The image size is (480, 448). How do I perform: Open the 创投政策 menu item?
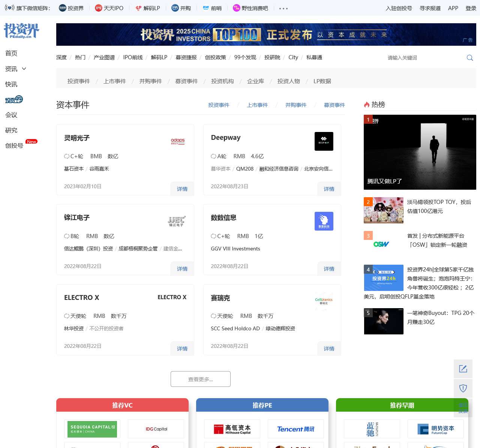click(215, 57)
